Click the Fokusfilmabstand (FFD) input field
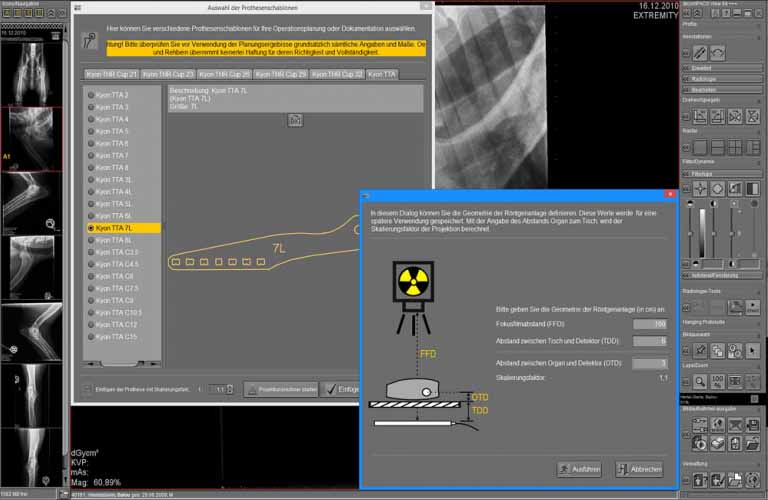Image resolution: width=768 pixels, height=500 pixels. (650, 324)
